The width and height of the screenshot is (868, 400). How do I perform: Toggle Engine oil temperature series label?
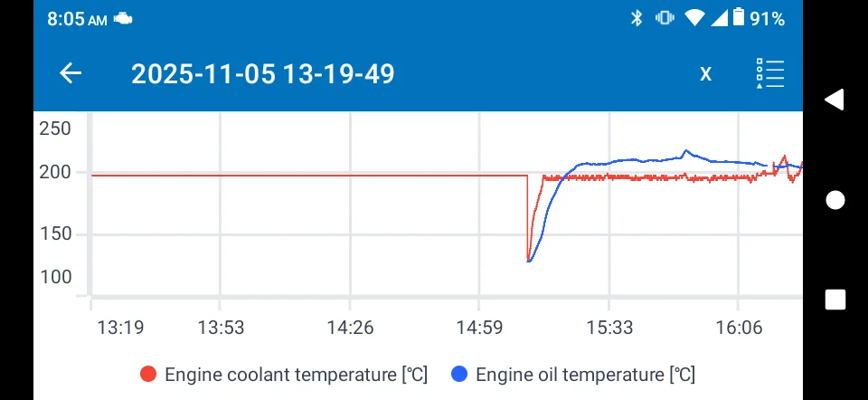585,374
